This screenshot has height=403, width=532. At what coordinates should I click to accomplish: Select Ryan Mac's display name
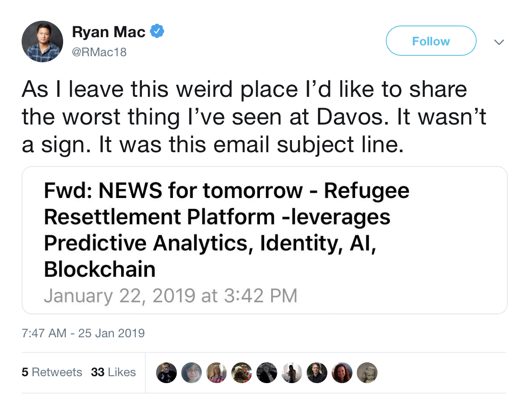(x=108, y=32)
